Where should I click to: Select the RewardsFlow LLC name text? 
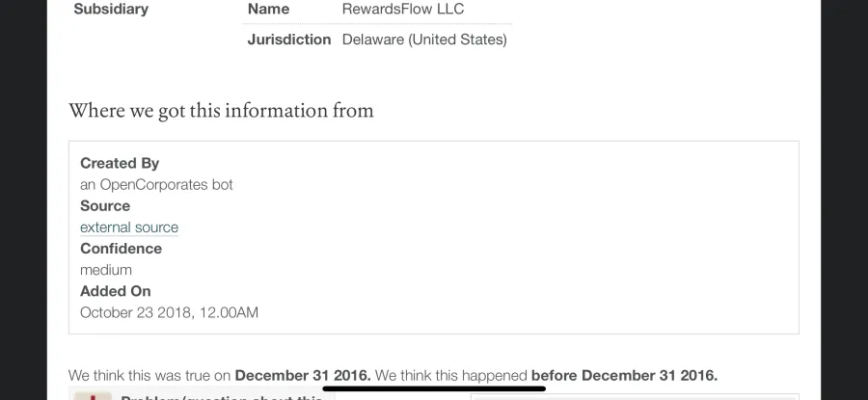pyautogui.click(x=403, y=9)
